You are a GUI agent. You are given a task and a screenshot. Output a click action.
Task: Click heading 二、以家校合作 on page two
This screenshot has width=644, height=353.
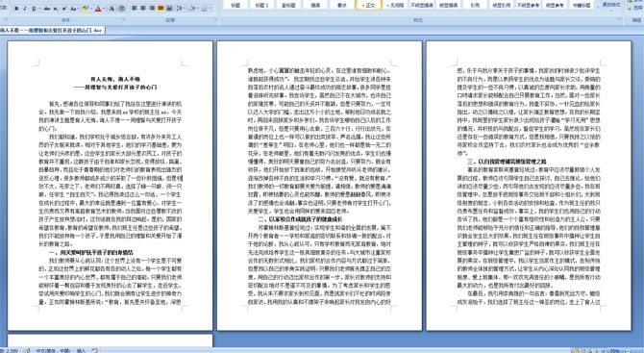pyautogui.click(x=300, y=219)
